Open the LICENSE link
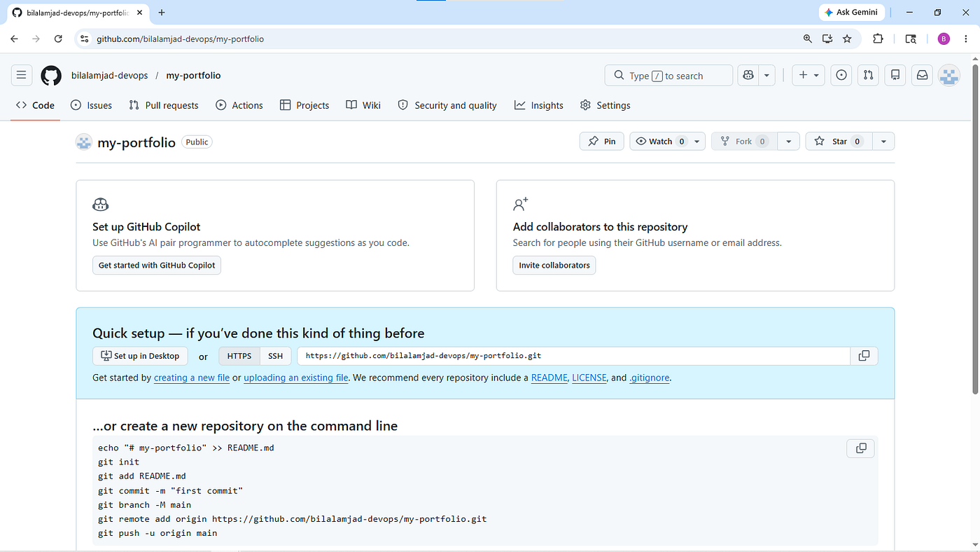Viewport: 980px width, 552px height. [x=589, y=378]
